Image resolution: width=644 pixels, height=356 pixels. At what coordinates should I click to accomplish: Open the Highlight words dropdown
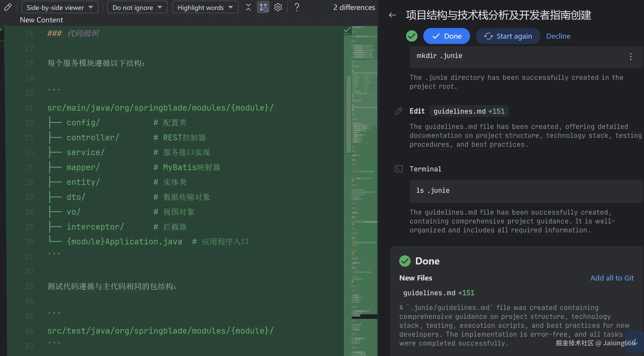[x=205, y=7]
